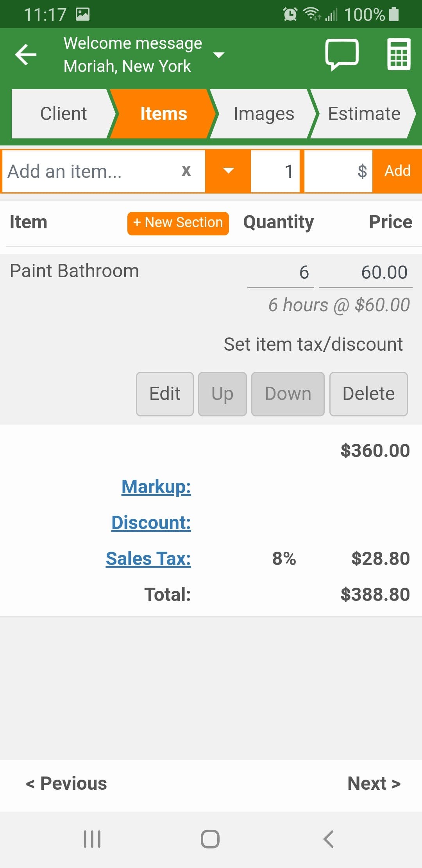Screen dimensions: 422x868
Task: Open the calculator icon
Action: pyautogui.click(x=399, y=54)
